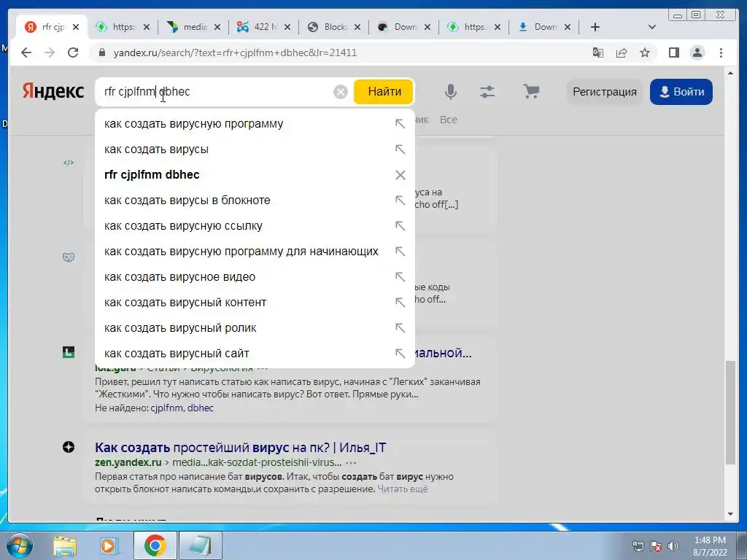Close the rfr cjp tab
Image resolution: width=747 pixels, height=560 pixels.
coord(76,27)
